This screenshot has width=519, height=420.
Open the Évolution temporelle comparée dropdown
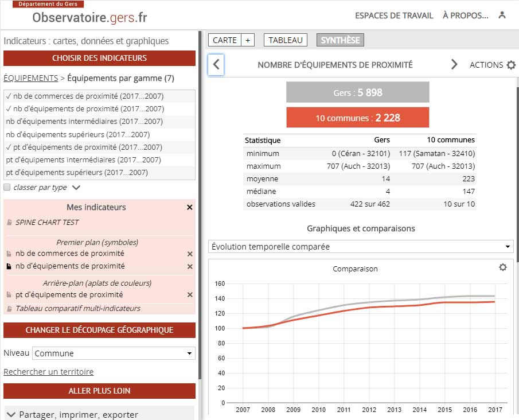click(361, 247)
